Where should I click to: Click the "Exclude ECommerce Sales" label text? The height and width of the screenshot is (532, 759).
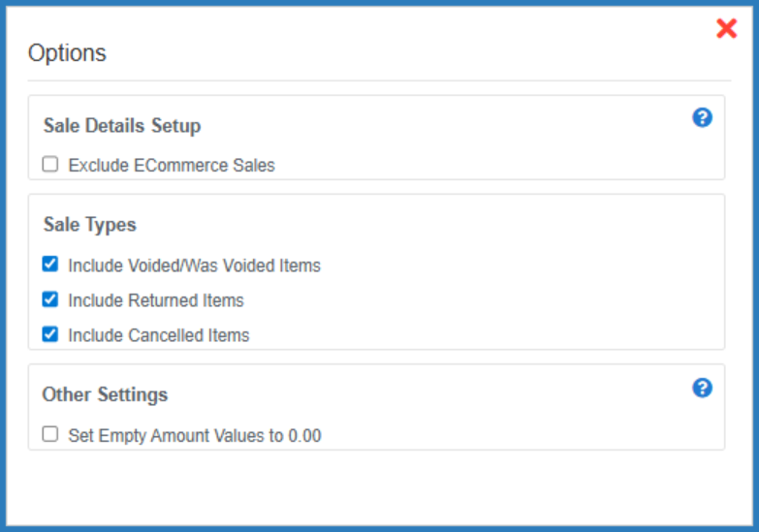pyautogui.click(x=172, y=166)
